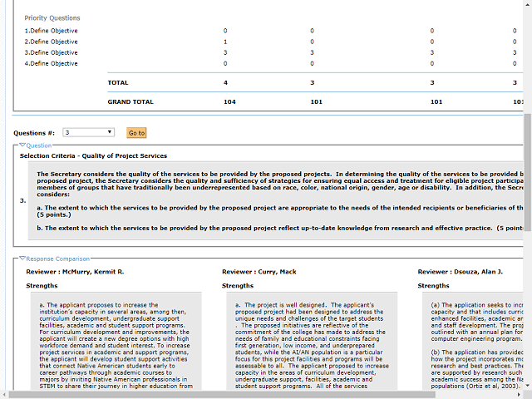Select the 3.Define Objective row label

point(51,52)
